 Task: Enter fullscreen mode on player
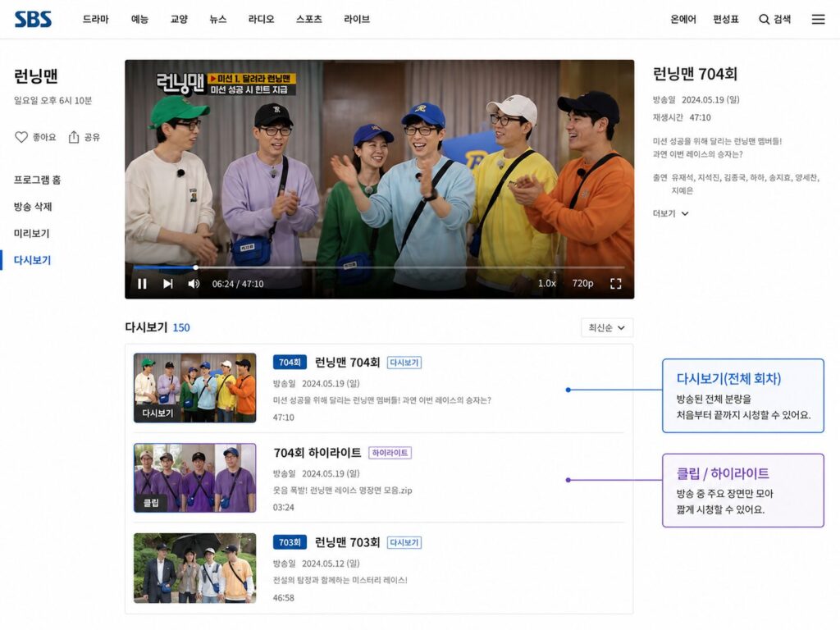click(615, 283)
